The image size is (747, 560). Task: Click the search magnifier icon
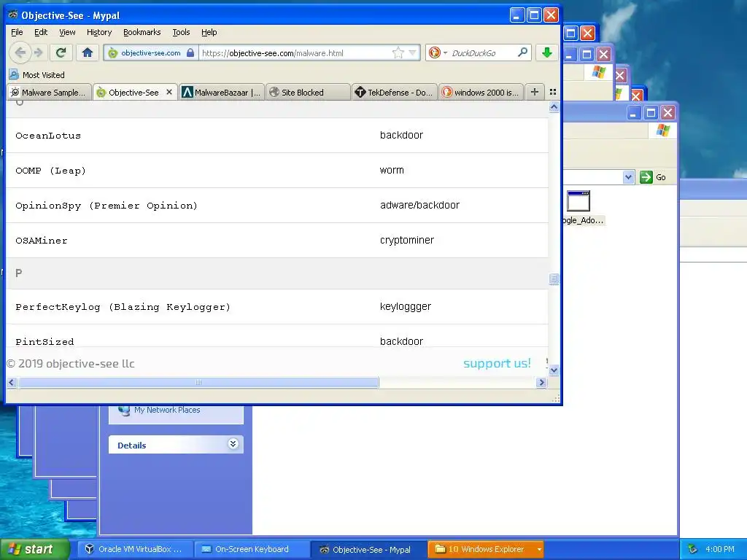522,52
